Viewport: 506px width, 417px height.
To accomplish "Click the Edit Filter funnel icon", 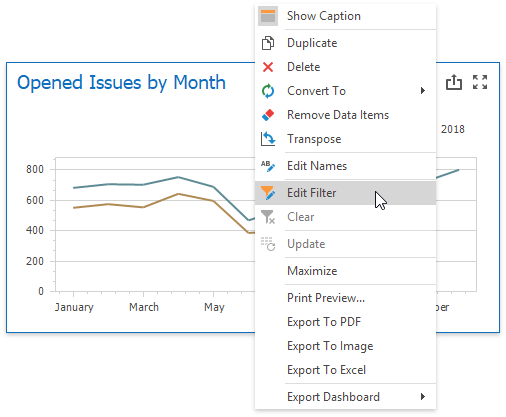I will [x=268, y=193].
